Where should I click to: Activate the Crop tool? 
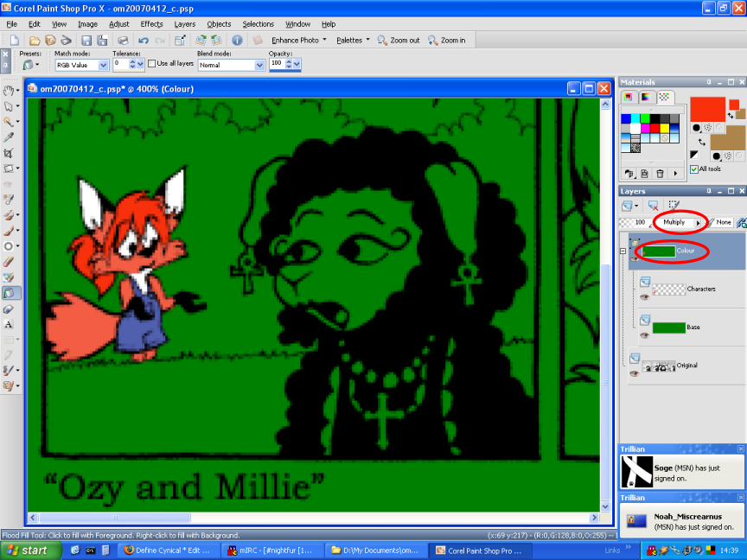[x=8, y=153]
